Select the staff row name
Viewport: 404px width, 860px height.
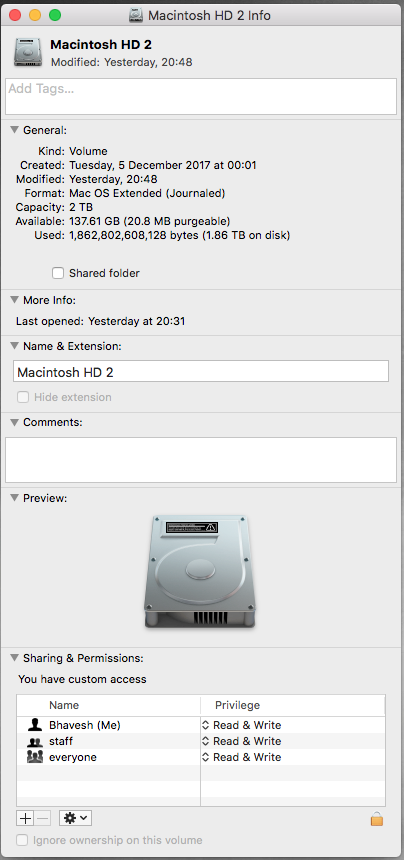tap(61, 741)
